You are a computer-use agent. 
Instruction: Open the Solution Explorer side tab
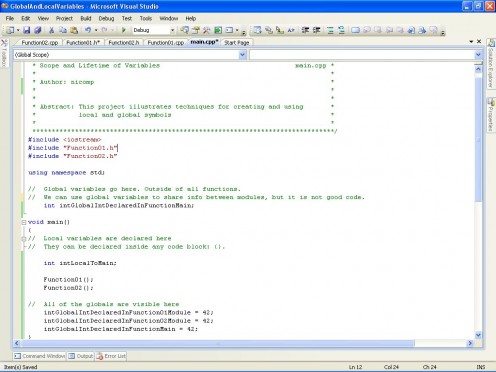point(491,64)
